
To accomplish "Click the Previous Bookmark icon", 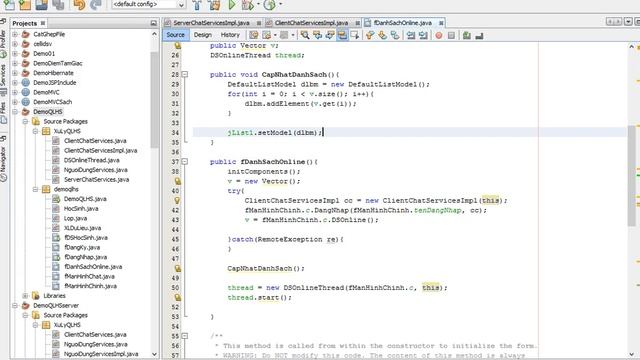I will click(x=370, y=36).
